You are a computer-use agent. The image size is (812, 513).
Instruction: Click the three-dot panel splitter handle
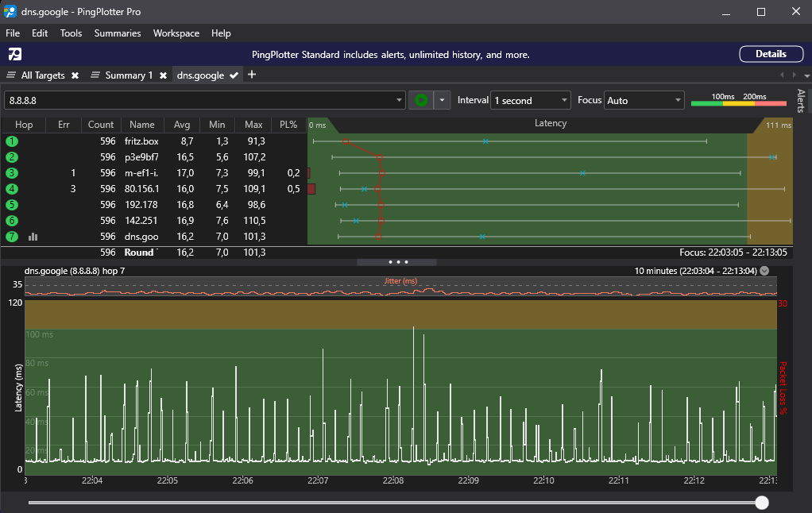click(x=398, y=262)
